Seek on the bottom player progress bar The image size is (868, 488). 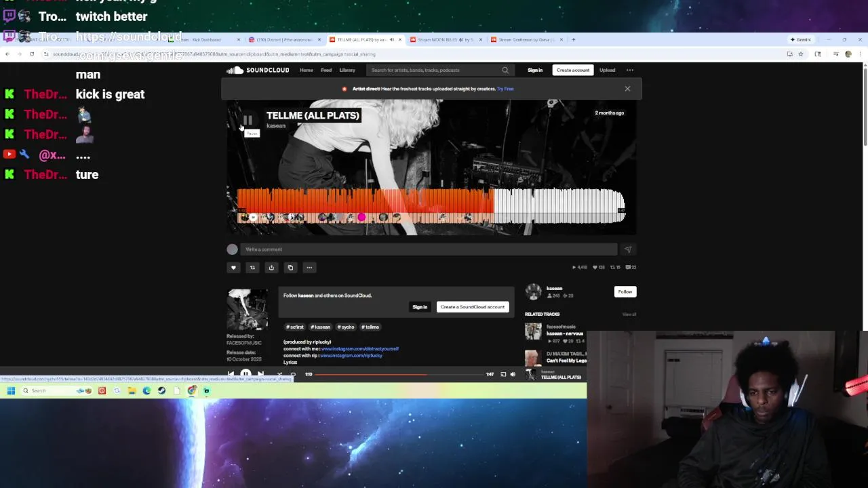399,374
